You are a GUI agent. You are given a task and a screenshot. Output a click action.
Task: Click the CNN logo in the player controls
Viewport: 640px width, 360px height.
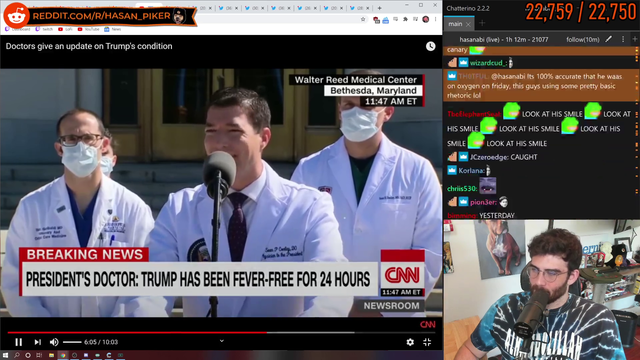[427, 324]
